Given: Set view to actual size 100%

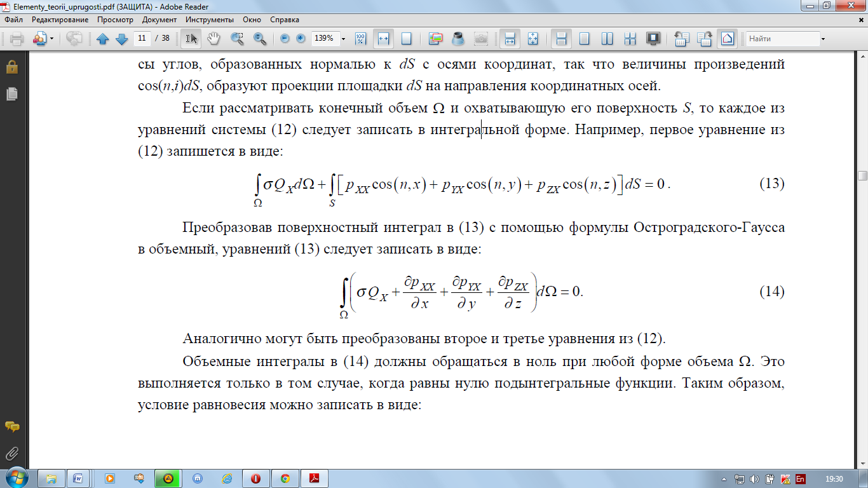Looking at the screenshot, I should tap(360, 39).
